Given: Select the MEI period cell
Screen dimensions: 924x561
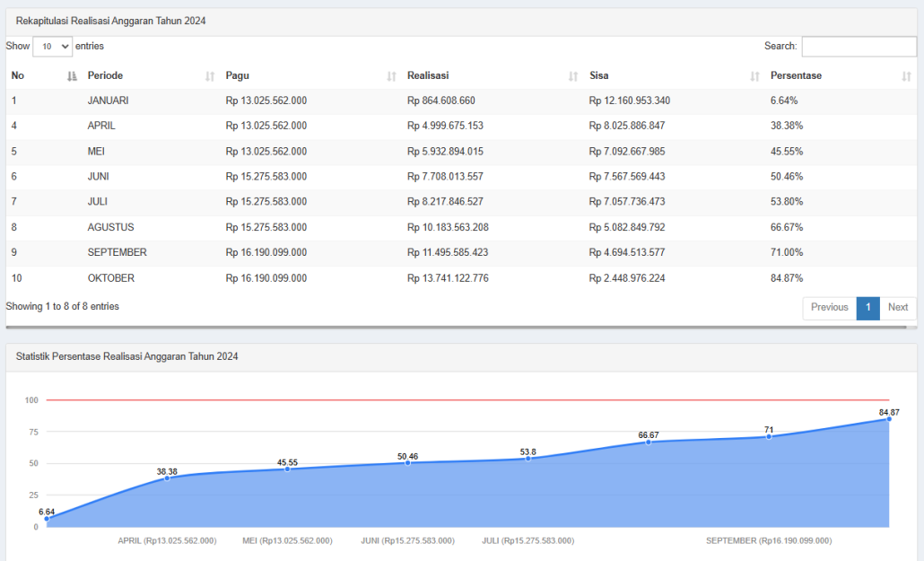Looking at the screenshot, I should (96, 152).
